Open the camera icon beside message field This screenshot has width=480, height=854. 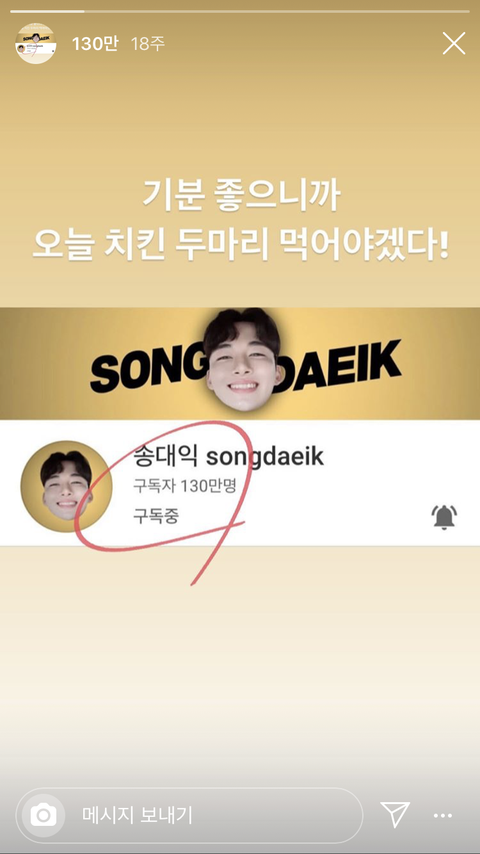44,815
